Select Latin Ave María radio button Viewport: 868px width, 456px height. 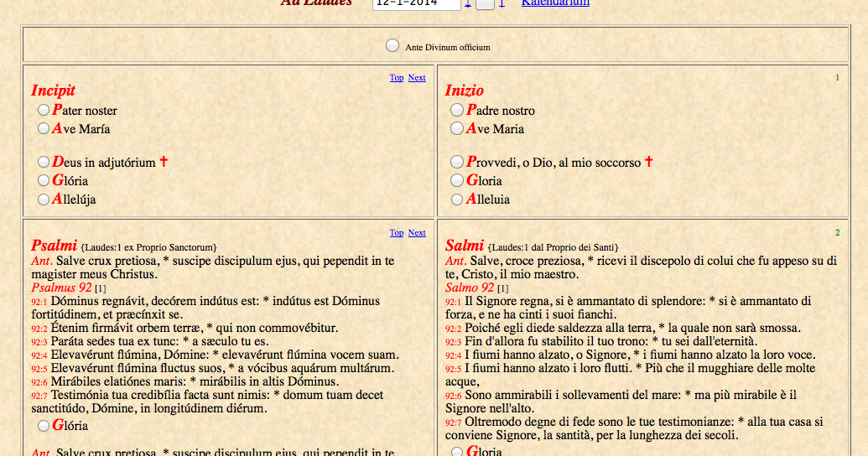coord(44,128)
